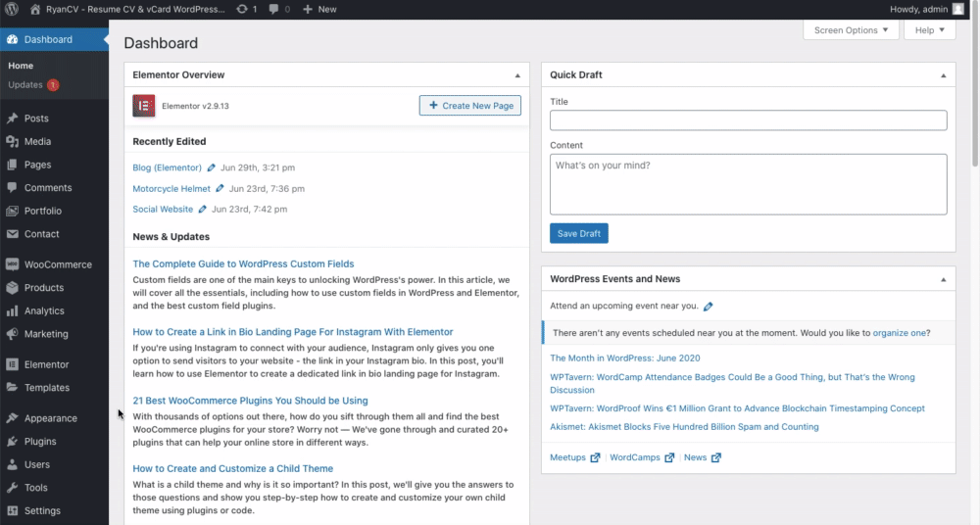The width and height of the screenshot is (980, 525).
Task: Click the Pages icon in sidebar
Action: [12, 165]
